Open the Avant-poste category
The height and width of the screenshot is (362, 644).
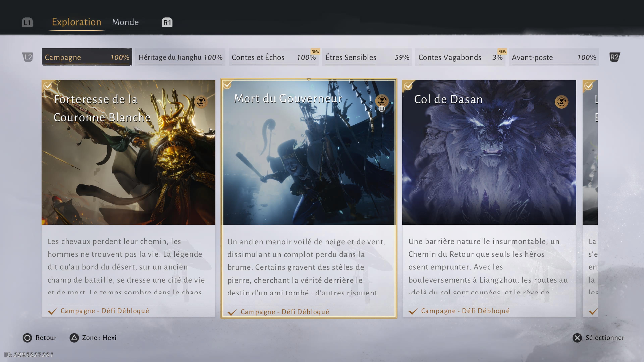point(554,57)
